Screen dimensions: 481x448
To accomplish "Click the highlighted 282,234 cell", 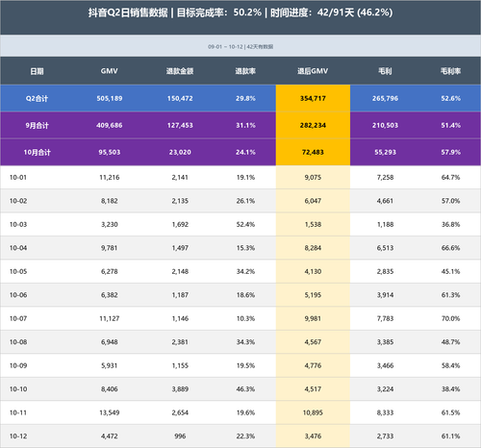I will 313,125.
